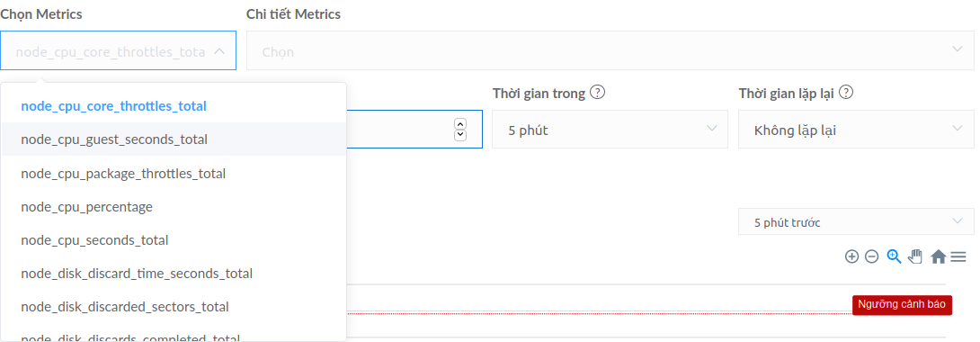
Task: Zoom in on the chart with plus icon
Action: [851, 256]
